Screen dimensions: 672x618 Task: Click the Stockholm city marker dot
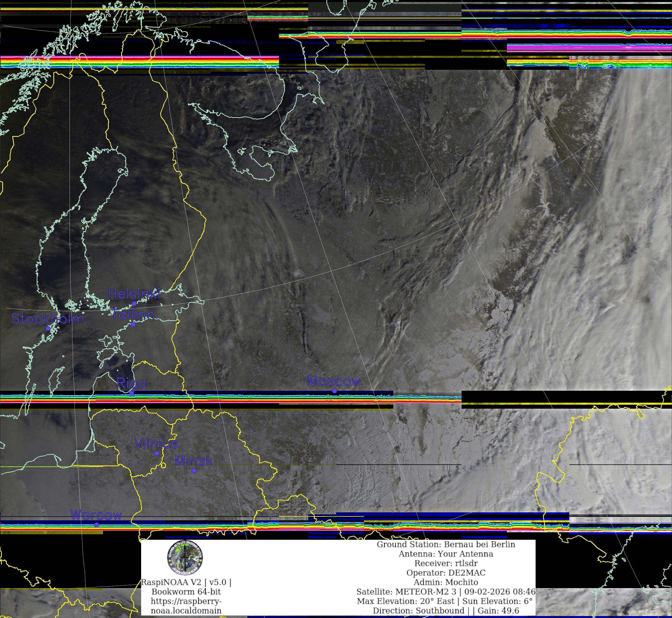click(48, 328)
